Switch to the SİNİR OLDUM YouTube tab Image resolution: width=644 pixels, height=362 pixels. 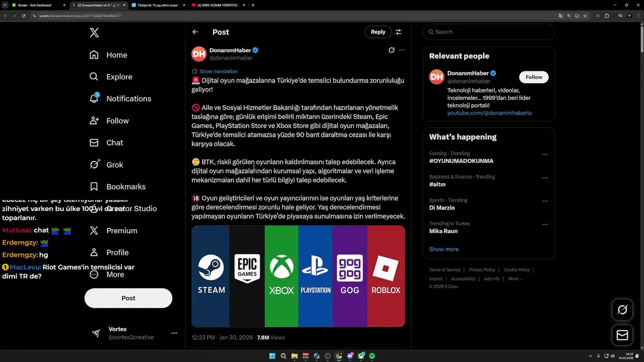tap(218, 5)
